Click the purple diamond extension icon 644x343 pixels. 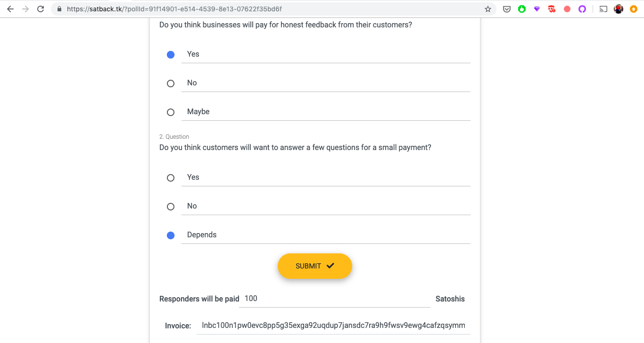(x=537, y=9)
